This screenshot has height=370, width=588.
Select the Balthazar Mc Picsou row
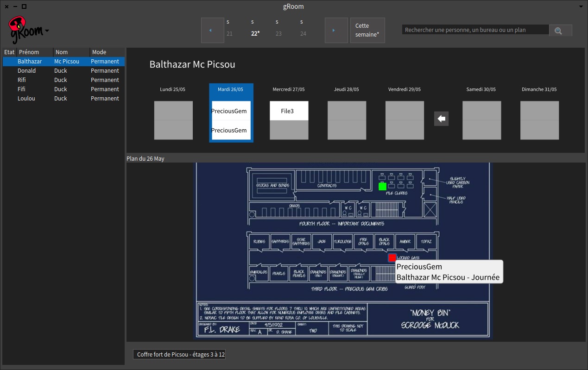tap(63, 62)
